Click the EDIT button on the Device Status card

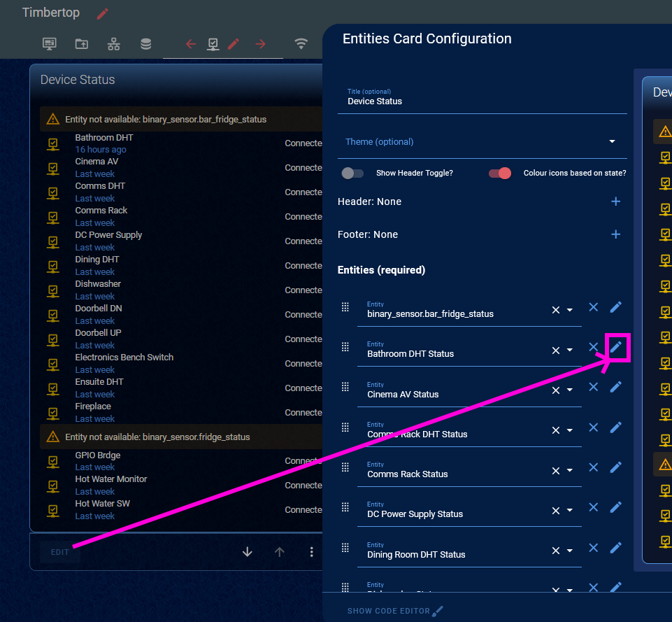pos(60,551)
